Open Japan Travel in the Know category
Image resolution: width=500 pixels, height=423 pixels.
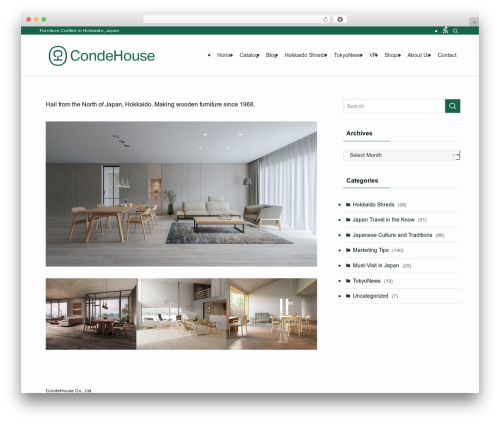click(x=383, y=220)
